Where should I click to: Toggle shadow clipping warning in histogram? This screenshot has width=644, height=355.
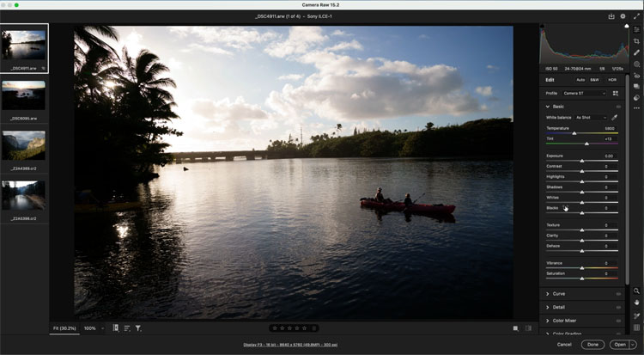542,27
